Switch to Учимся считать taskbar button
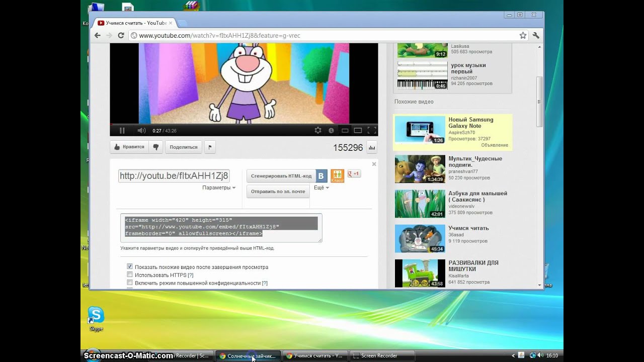This screenshot has height=362, width=644. tap(315, 356)
